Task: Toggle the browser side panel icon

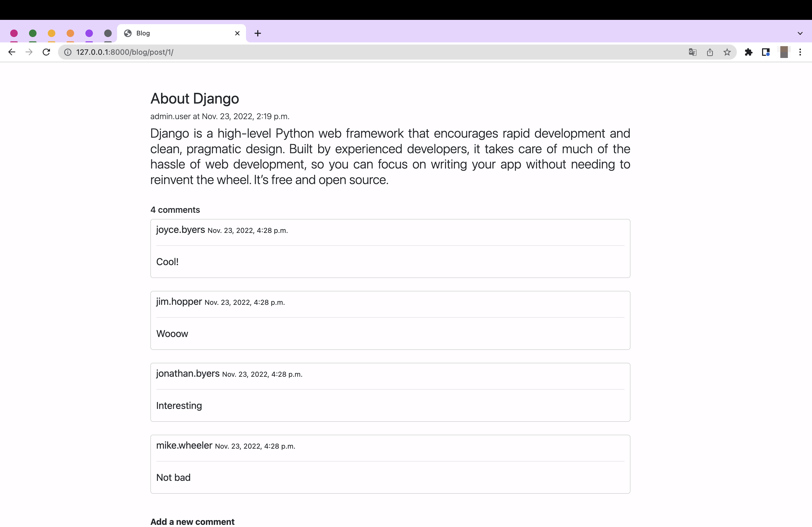Action: (x=766, y=52)
